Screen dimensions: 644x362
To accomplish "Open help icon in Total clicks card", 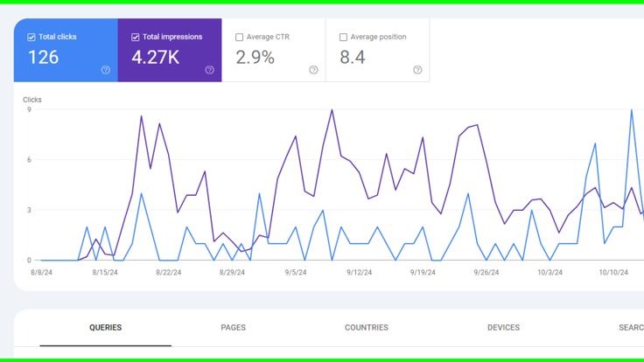I will (x=106, y=70).
